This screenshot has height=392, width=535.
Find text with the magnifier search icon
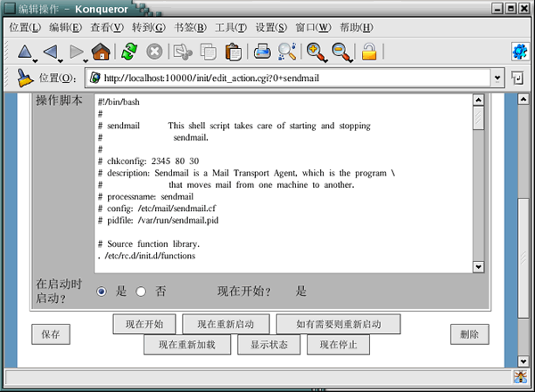pyautogui.click(x=287, y=53)
